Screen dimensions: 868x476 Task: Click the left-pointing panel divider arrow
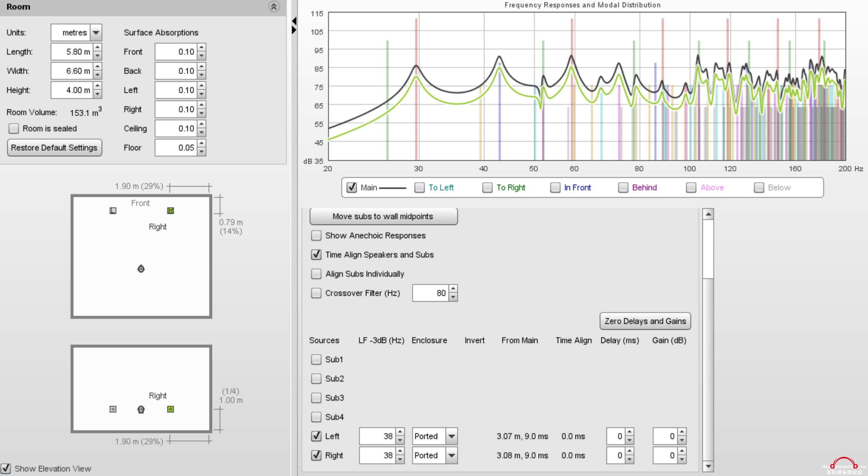(294, 21)
